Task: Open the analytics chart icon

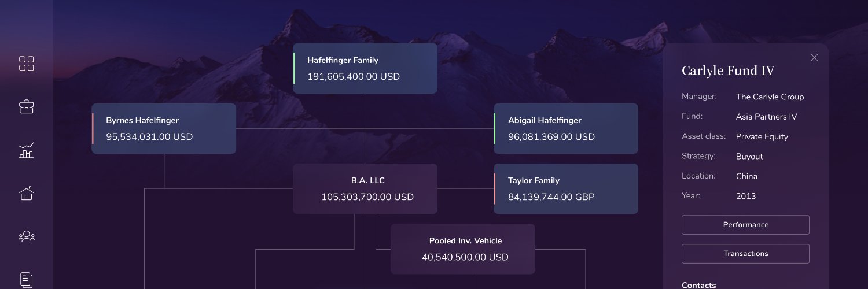Action: [27, 150]
